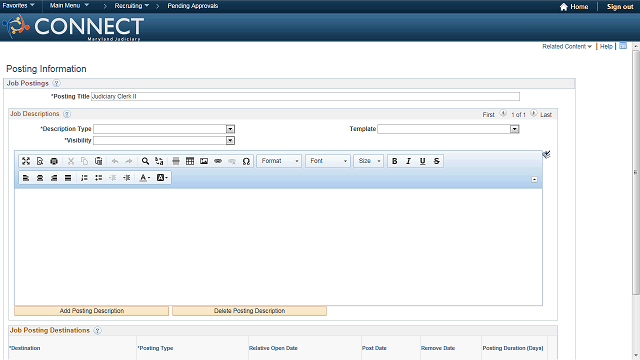Viewport: 640px width, 360px height.
Task: Increase indent in the editor
Action: click(127, 178)
